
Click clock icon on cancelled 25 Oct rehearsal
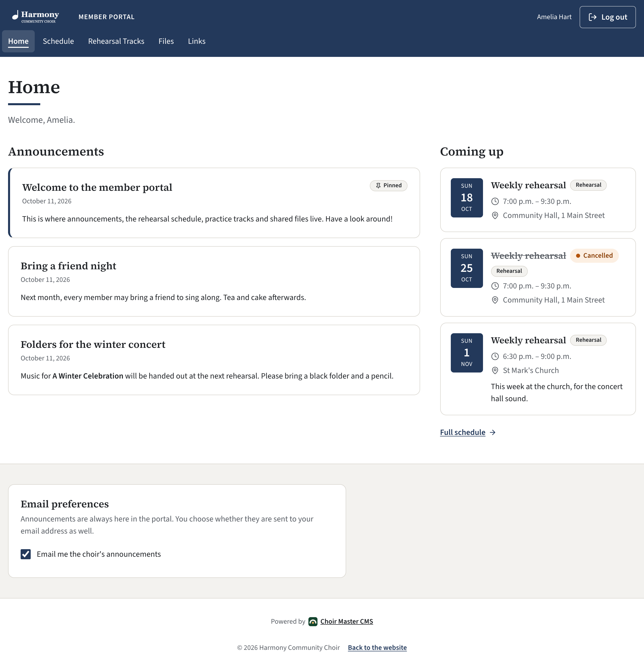pyautogui.click(x=495, y=286)
